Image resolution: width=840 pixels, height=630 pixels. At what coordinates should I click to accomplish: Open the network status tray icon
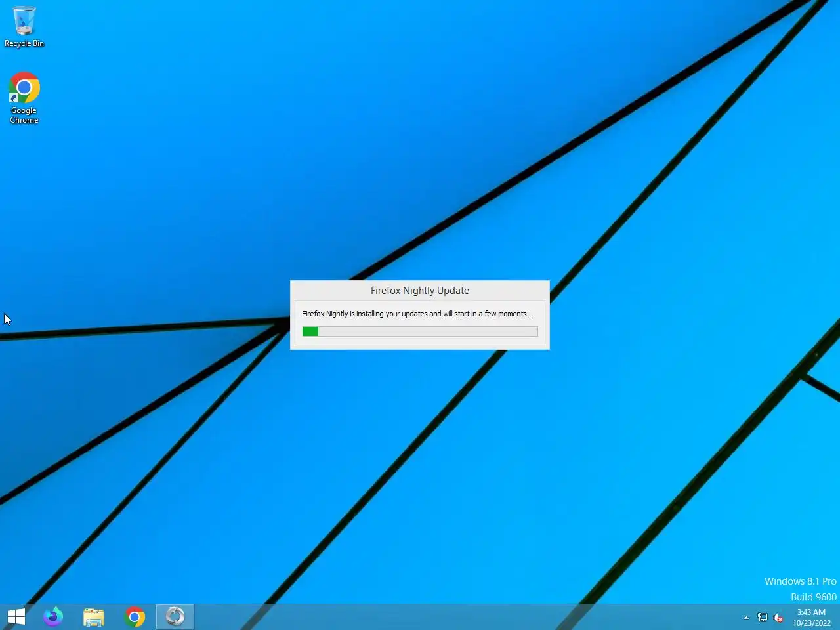point(762,618)
